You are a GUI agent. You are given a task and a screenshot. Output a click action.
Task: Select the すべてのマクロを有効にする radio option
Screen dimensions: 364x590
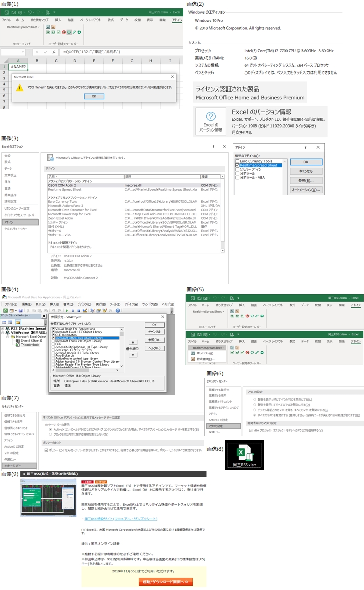[255, 415]
